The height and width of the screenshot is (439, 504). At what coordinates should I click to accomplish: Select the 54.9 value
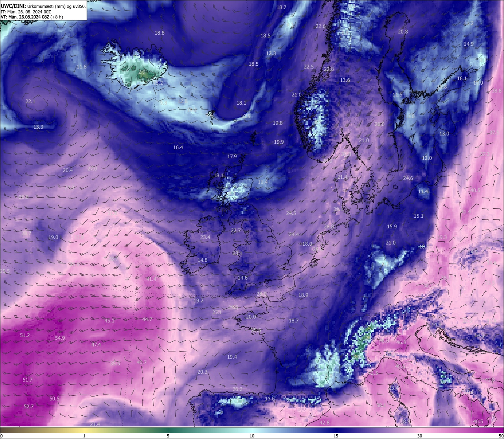click(60, 338)
